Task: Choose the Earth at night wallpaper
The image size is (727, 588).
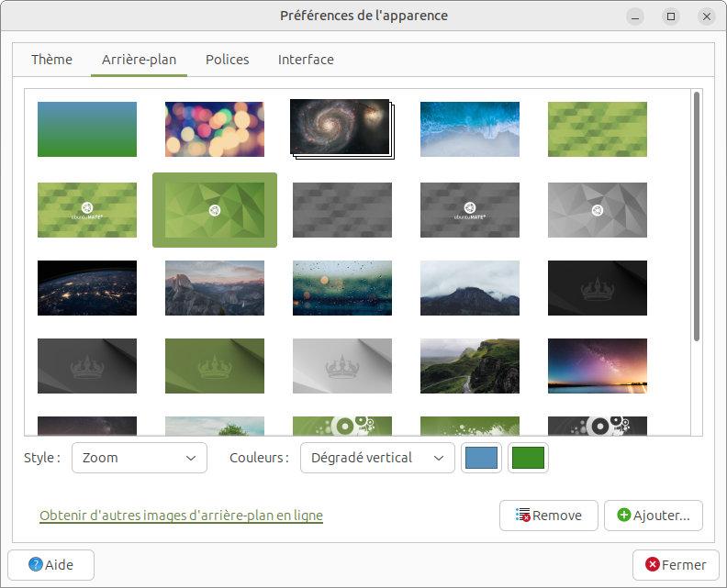Action: [87, 288]
